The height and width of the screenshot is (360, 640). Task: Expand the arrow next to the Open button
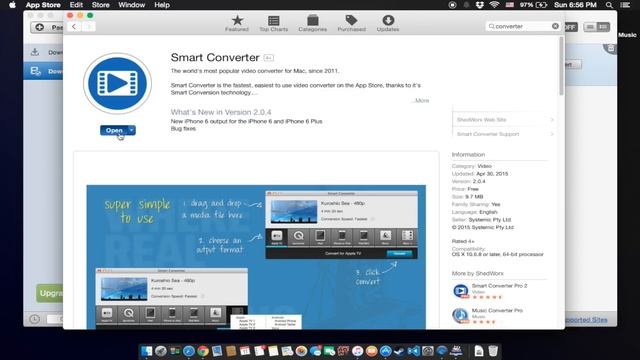click(x=131, y=130)
